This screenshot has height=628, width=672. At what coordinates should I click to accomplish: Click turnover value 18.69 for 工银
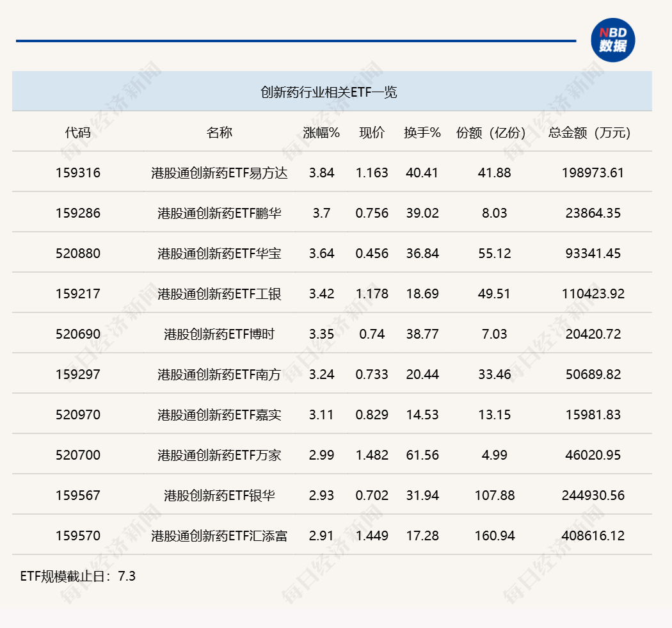tap(422, 294)
